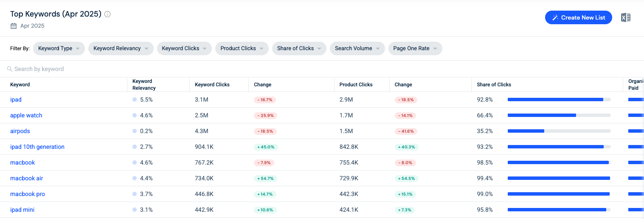Open the macbook air keyword link

click(27, 178)
